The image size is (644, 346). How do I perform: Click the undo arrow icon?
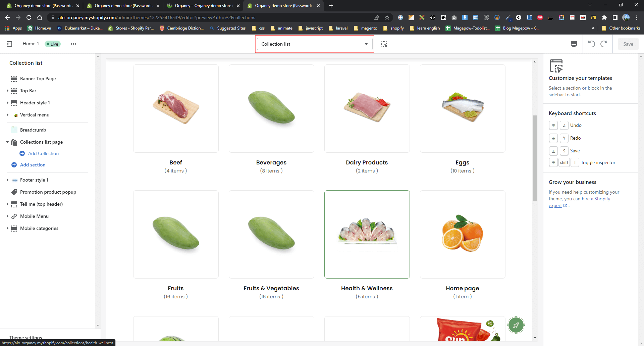click(x=591, y=44)
